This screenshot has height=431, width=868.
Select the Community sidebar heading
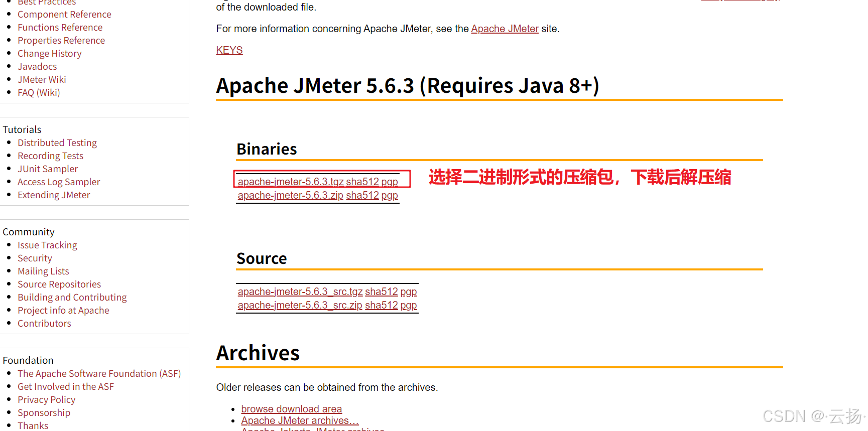(29, 232)
